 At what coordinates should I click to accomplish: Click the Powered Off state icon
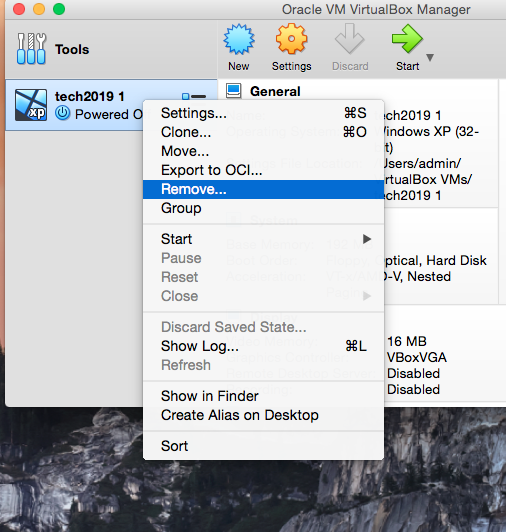(62, 113)
